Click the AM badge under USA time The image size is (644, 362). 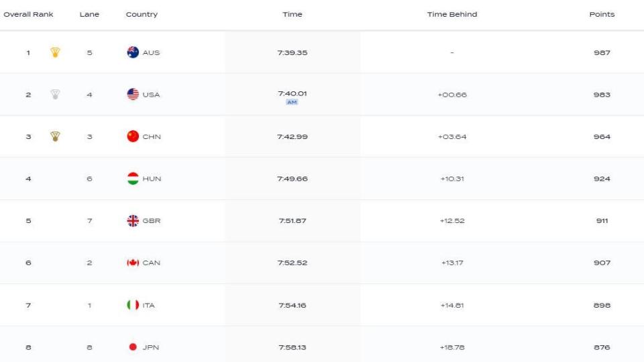(292, 102)
